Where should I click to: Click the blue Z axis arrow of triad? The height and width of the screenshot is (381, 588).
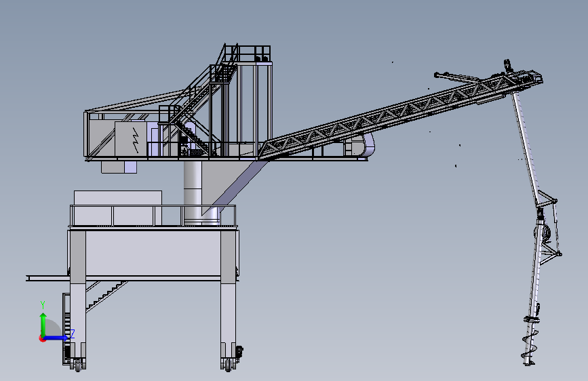57,338
